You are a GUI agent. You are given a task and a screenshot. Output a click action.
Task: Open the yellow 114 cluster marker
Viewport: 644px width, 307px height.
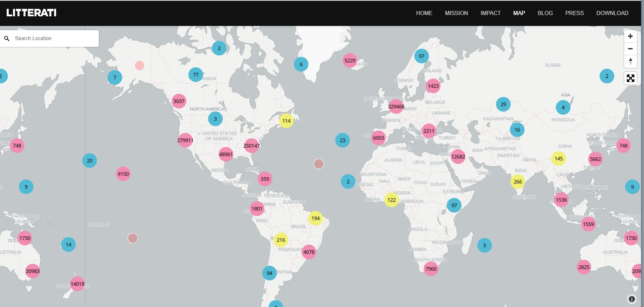point(286,121)
